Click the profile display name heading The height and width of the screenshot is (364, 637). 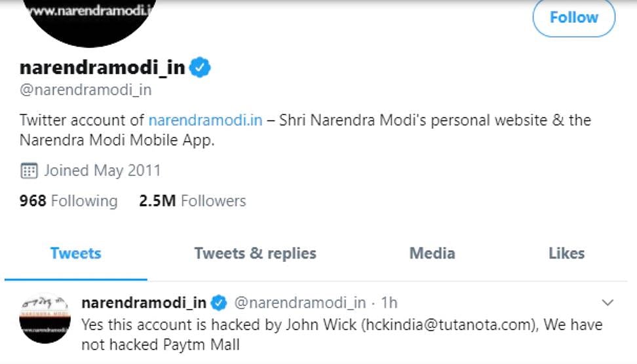pos(102,67)
